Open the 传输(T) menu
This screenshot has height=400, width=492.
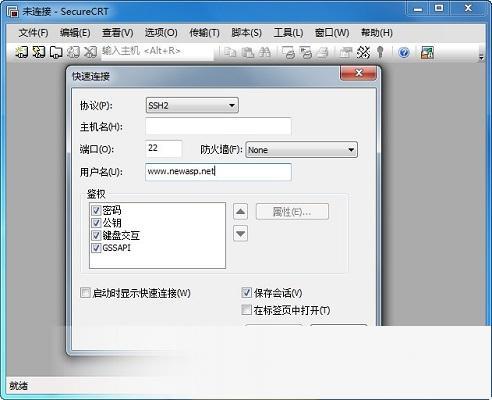(204, 33)
